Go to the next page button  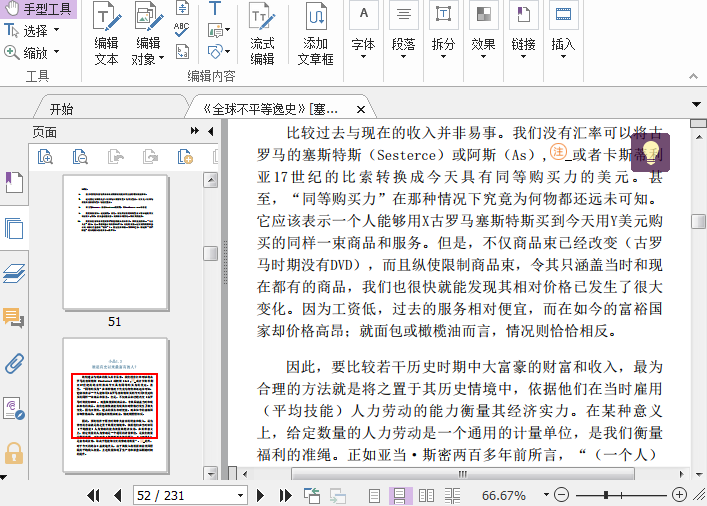click(260, 496)
